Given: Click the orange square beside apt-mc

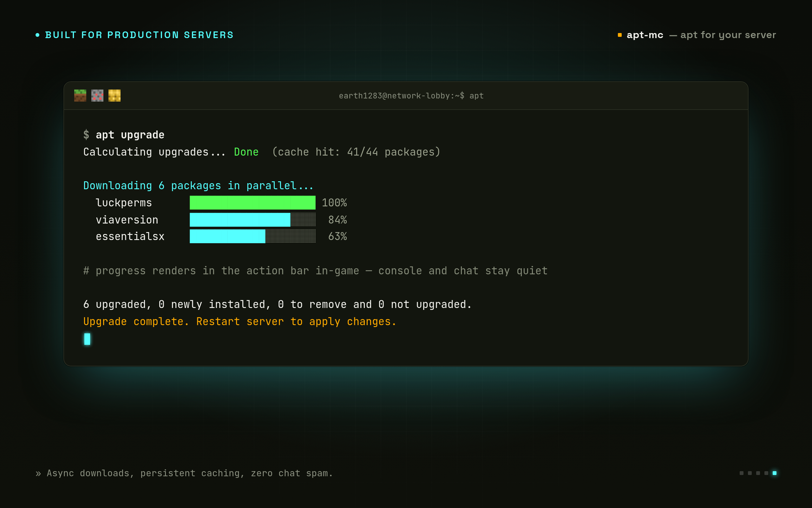Looking at the screenshot, I should tap(620, 35).
